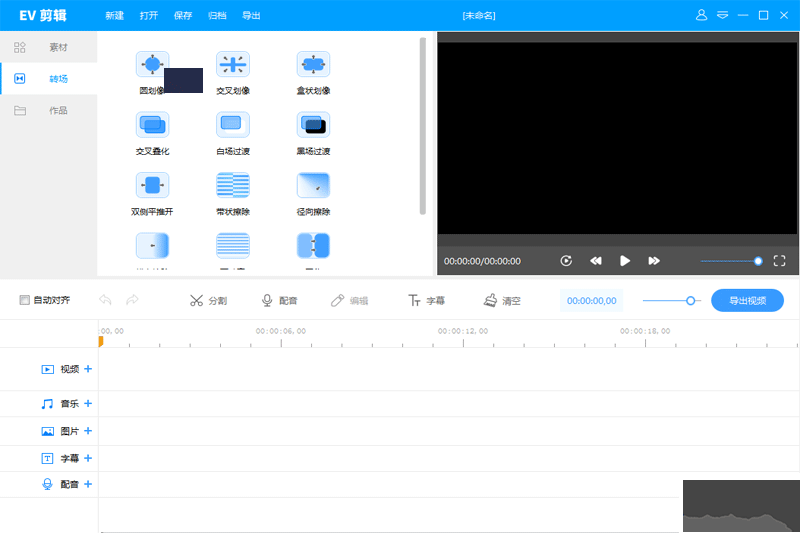The height and width of the screenshot is (533, 800).
Task: Select the 交叉划像 transition icon
Action: (233, 65)
